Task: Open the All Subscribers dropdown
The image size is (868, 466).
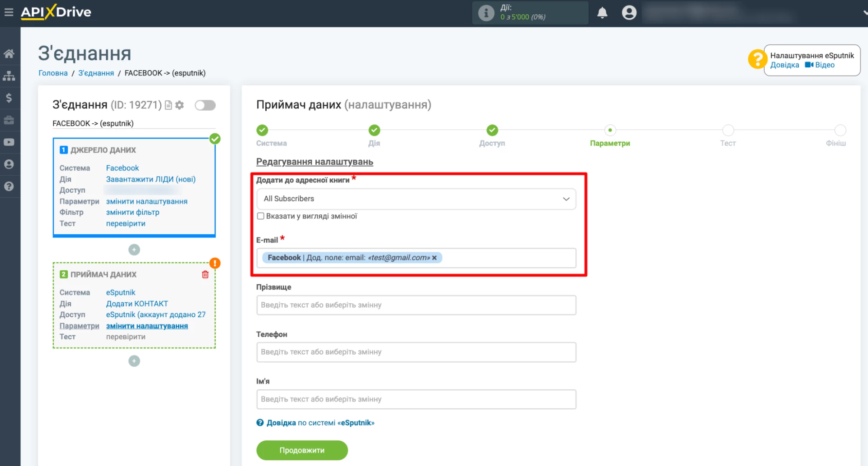Action: (x=416, y=199)
